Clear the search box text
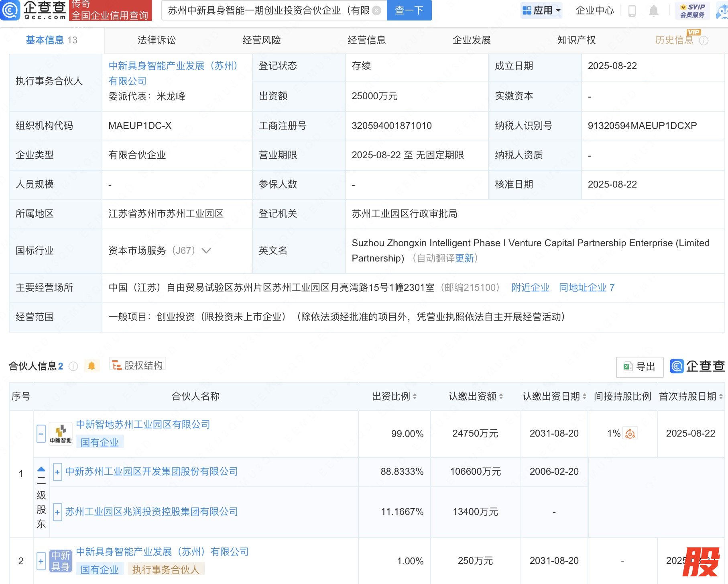 (x=376, y=10)
